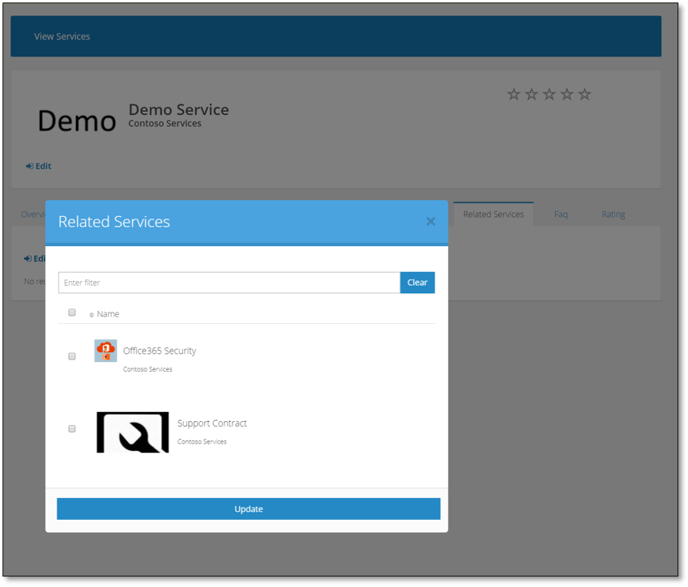Focus the Enter filter input field
The height and width of the screenshot is (587, 688).
point(229,283)
